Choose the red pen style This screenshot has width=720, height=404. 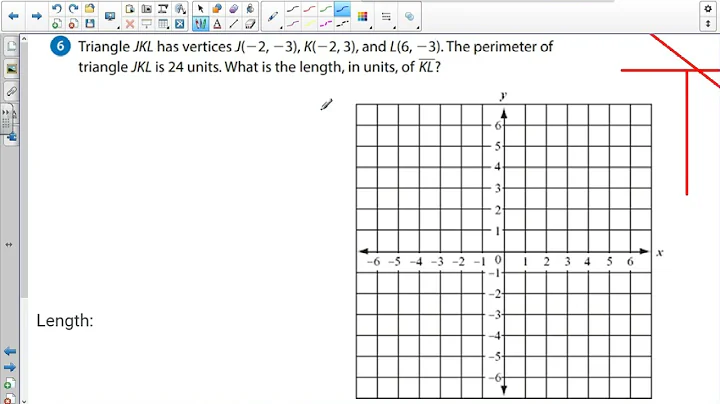309,9
